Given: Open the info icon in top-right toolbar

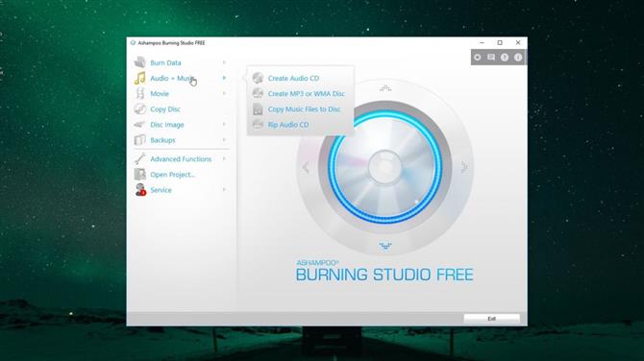Looking at the screenshot, I should pyautogui.click(x=518, y=58).
